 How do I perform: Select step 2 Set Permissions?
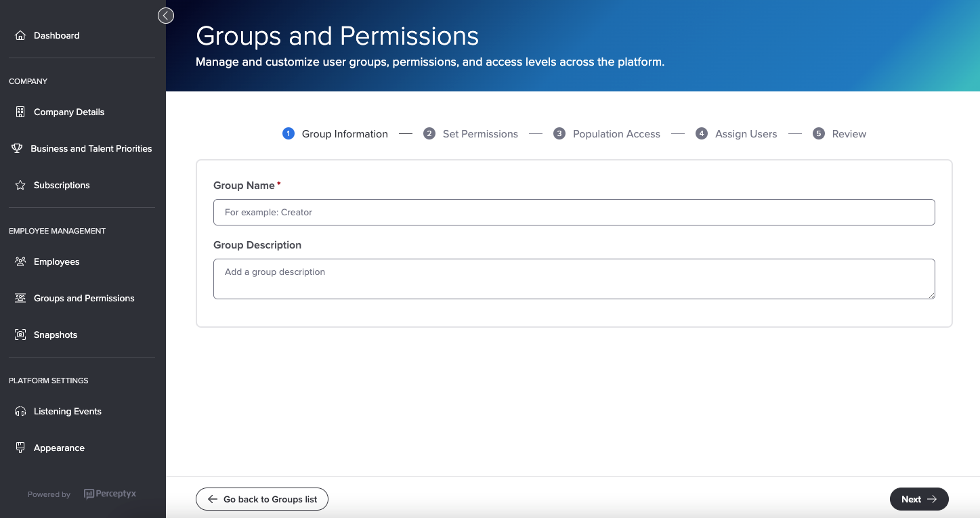click(x=471, y=134)
